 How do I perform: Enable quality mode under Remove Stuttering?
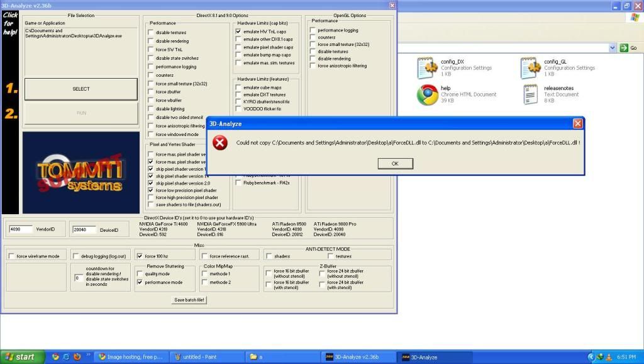140,273
